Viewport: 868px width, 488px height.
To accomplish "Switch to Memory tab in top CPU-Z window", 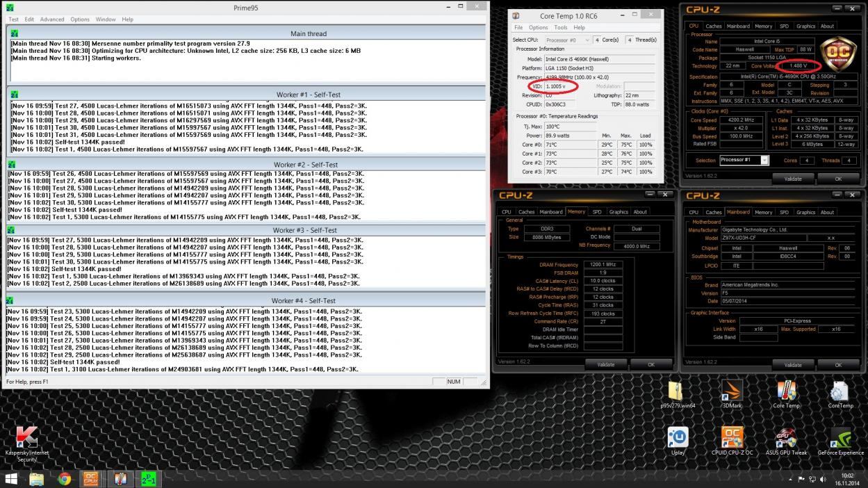I will [x=763, y=26].
